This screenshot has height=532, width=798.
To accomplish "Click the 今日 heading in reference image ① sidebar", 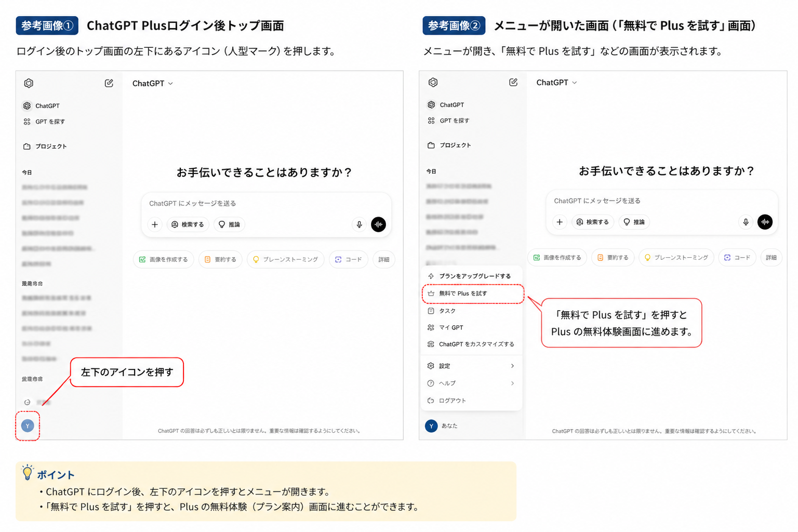I will point(27,172).
